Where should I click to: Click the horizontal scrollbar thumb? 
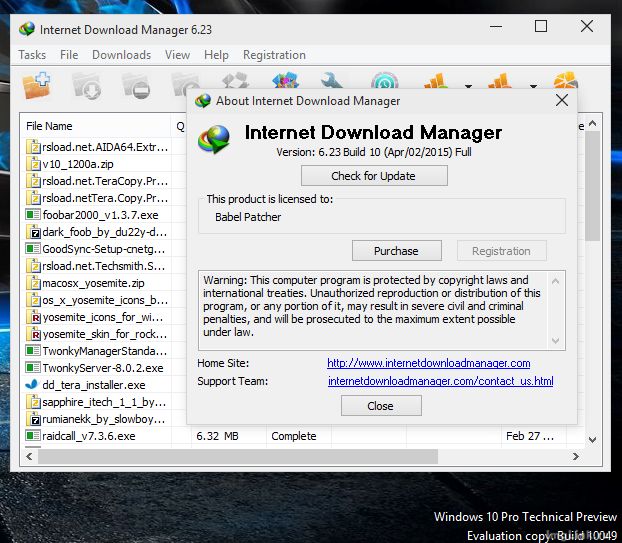(x=238, y=457)
